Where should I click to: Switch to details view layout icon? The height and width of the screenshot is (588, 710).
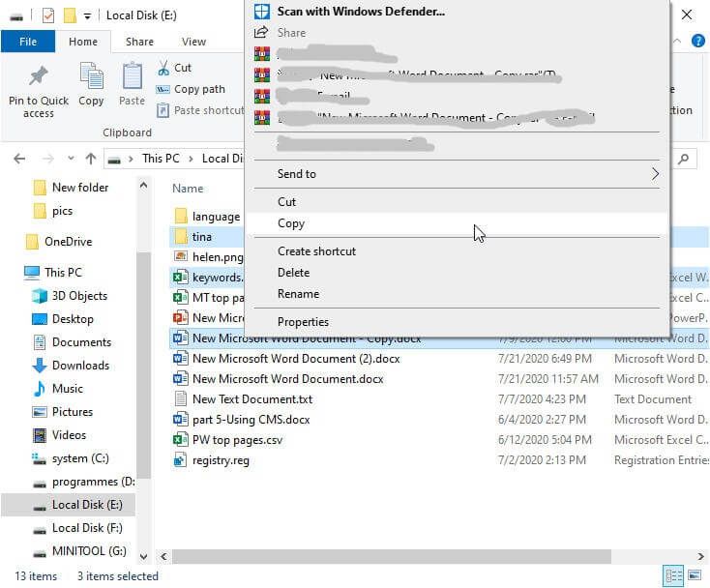(x=673, y=575)
